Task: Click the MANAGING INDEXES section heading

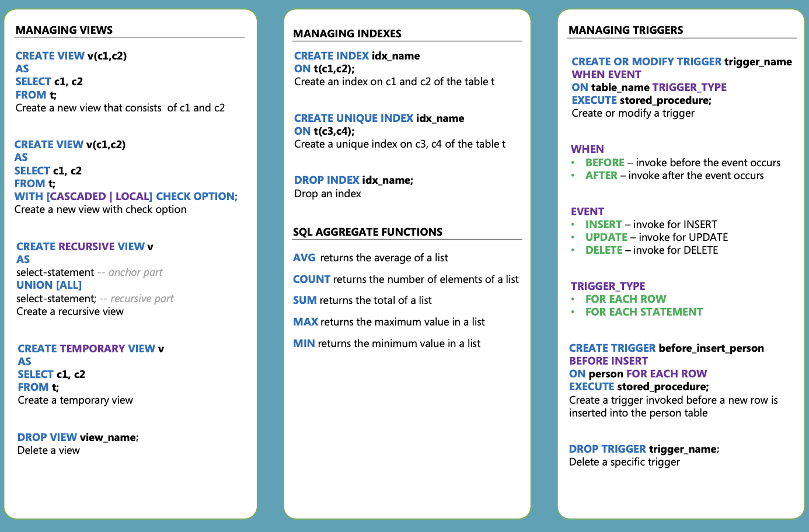Action: click(347, 33)
